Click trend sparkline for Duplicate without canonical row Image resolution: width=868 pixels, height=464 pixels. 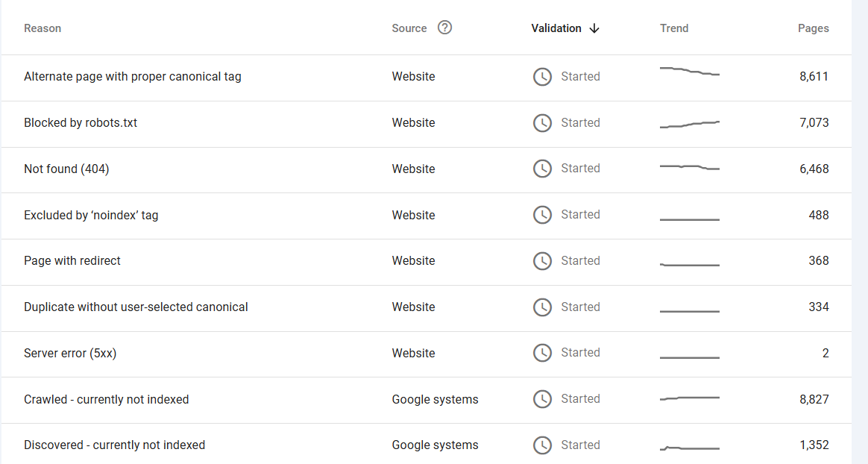[x=690, y=312]
